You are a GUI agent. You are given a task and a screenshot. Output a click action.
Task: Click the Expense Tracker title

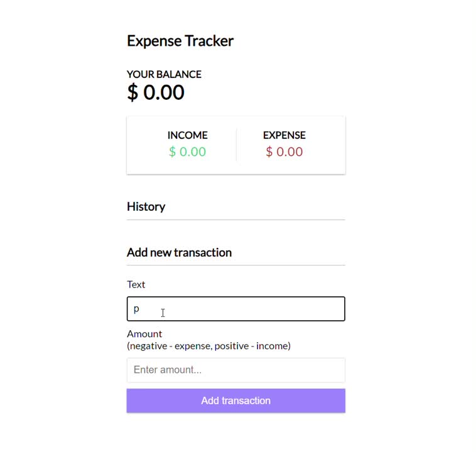pyautogui.click(x=180, y=41)
